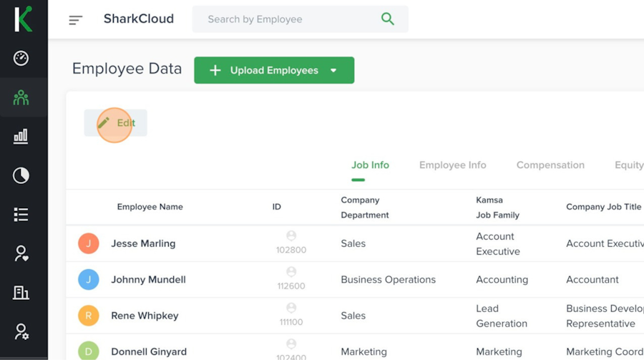Image resolution: width=644 pixels, height=360 pixels.
Task: Open the building icon in sidebar
Action: click(x=21, y=292)
